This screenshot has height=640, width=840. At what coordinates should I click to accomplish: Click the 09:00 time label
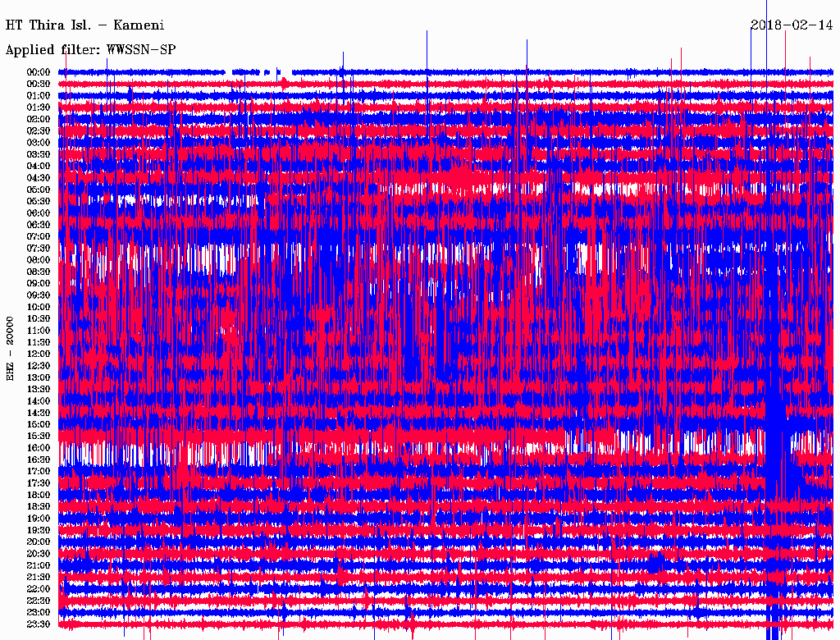(39, 284)
